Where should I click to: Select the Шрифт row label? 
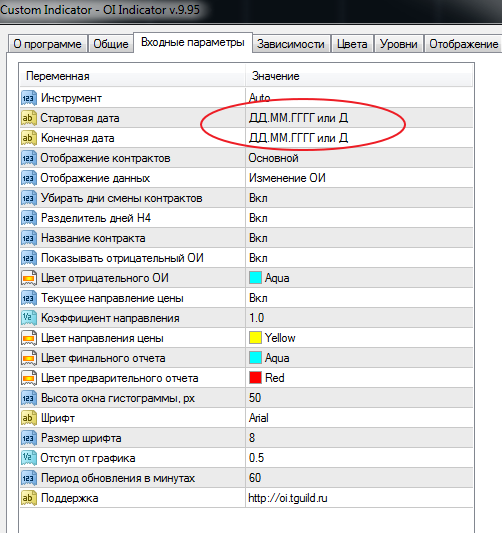(x=58, y=418)
